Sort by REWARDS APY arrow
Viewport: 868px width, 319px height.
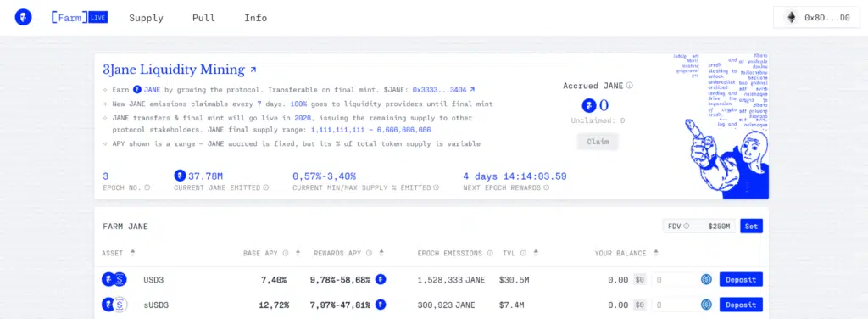(x=381, y=253)
